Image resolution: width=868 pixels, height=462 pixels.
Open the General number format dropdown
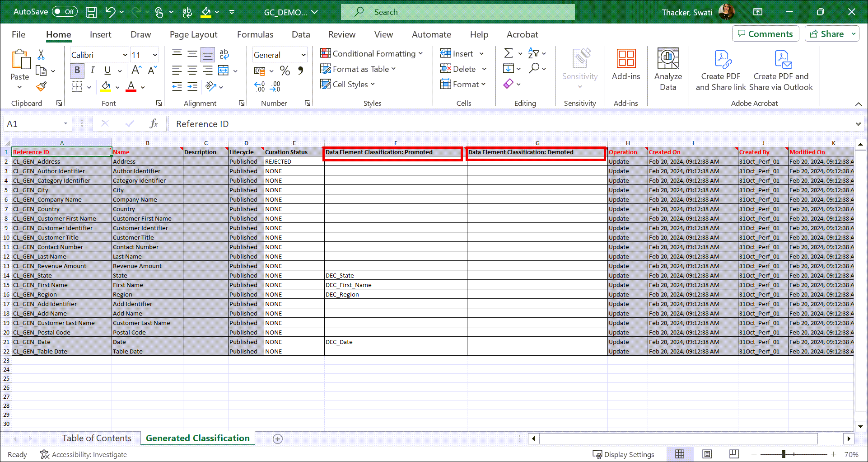303,55
